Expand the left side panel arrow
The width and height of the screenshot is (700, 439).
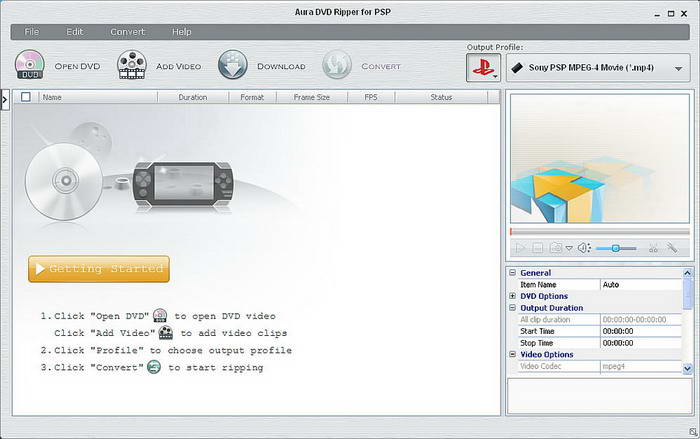(x=5, y=100)
